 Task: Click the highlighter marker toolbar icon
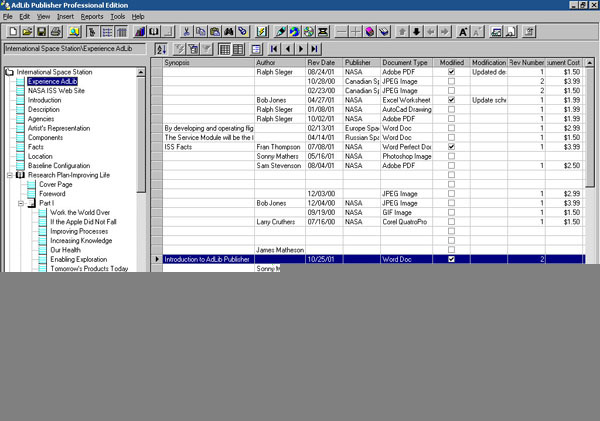pyautogui.click(x=280, y=32)
